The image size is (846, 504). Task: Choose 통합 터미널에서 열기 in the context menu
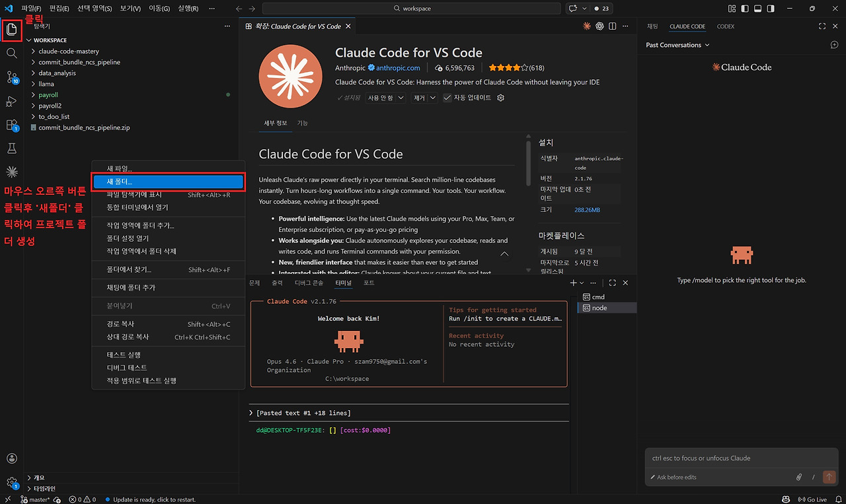coord(168,207)
